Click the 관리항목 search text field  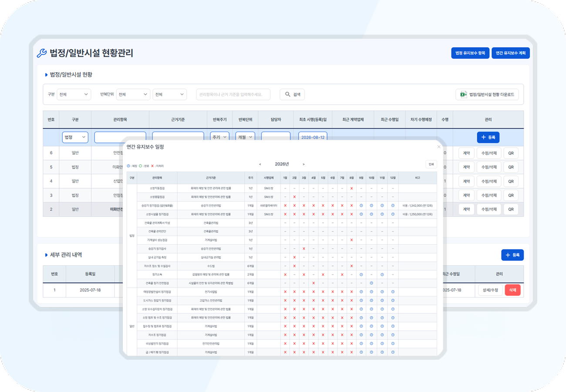pyautogui.click(x=233, y=95)
